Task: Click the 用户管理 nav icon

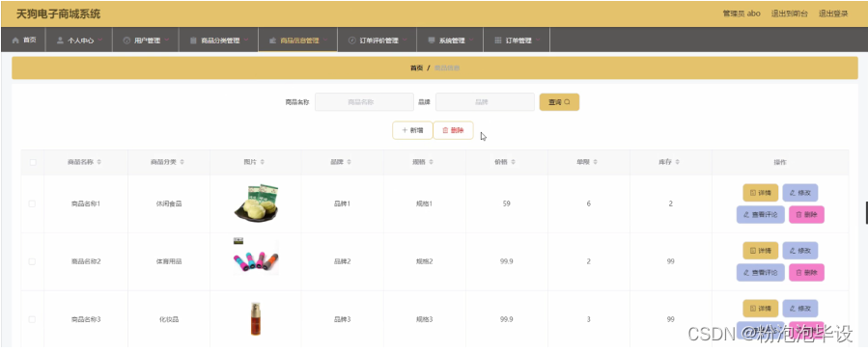Action: (x=126, y=41)
